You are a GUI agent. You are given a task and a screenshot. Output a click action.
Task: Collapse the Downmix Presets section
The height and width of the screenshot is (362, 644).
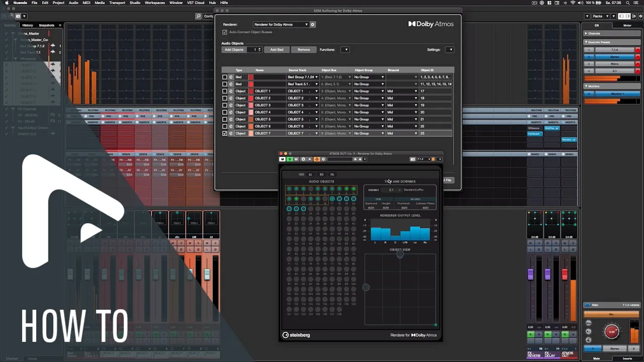point(612,42)
